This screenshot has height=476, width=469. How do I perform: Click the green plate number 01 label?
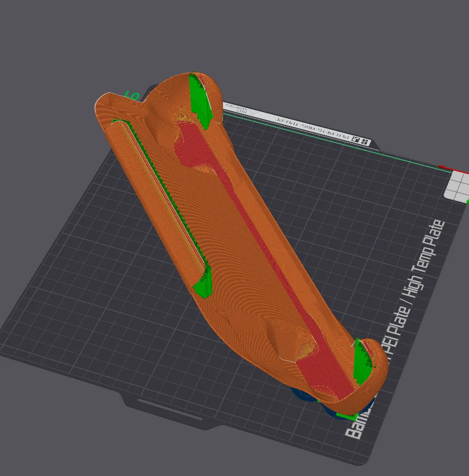coord(132,95)
